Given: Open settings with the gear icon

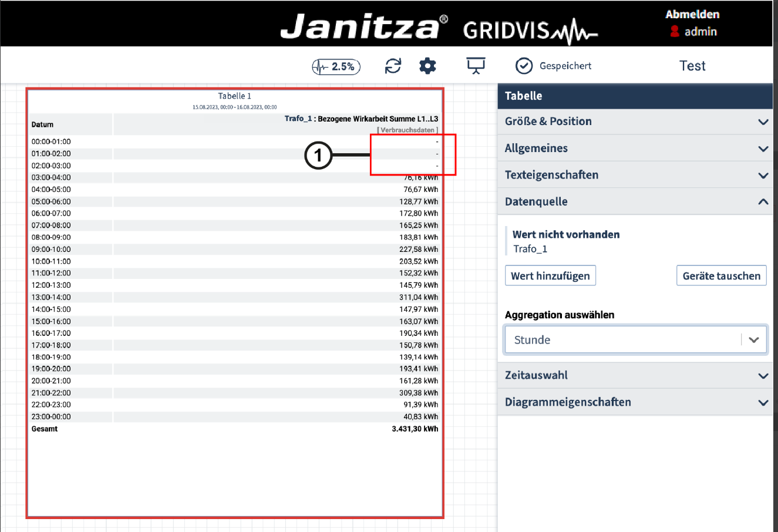Looking at the screenshot, I should pyautogui.click(x=427, y=66).
